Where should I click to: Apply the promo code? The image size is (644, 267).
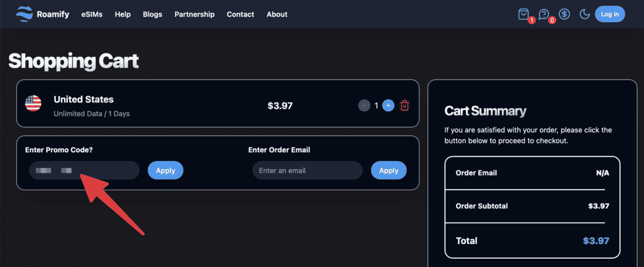pos(166,170)
